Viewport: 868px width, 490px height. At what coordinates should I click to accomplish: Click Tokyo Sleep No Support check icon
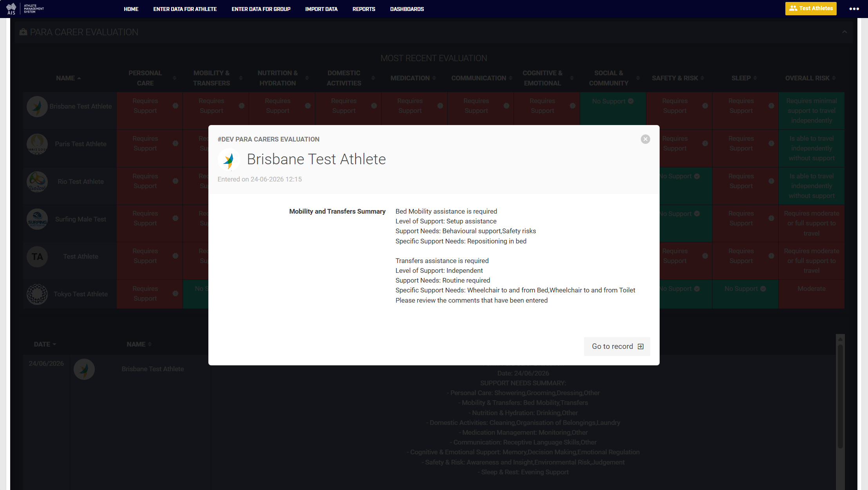pos(763,289)
